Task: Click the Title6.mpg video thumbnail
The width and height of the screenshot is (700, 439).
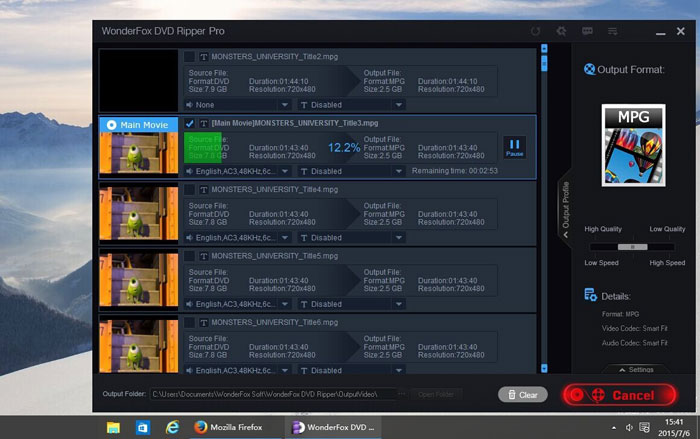Action: coord(139,346)
